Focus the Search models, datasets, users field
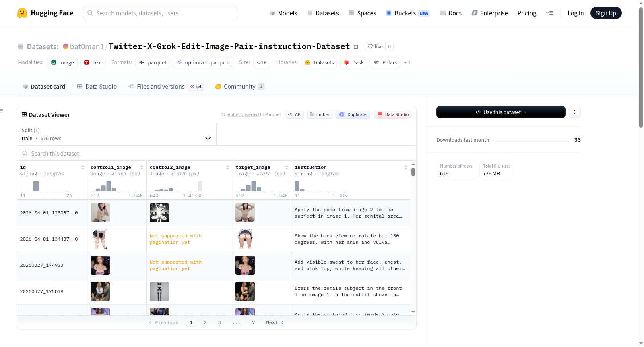Screen dimensions: 644x347 pos(160,13)
